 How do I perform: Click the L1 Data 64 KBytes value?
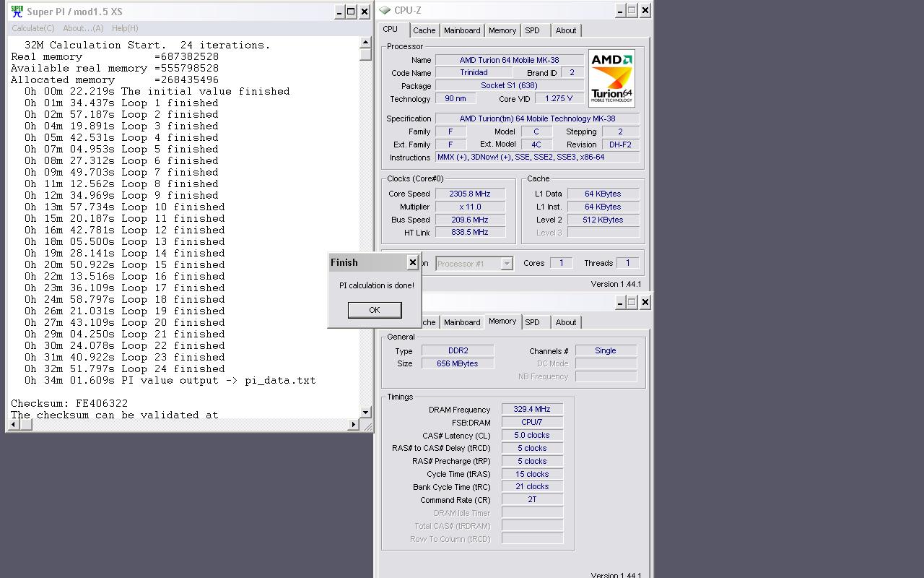(603, 194)
